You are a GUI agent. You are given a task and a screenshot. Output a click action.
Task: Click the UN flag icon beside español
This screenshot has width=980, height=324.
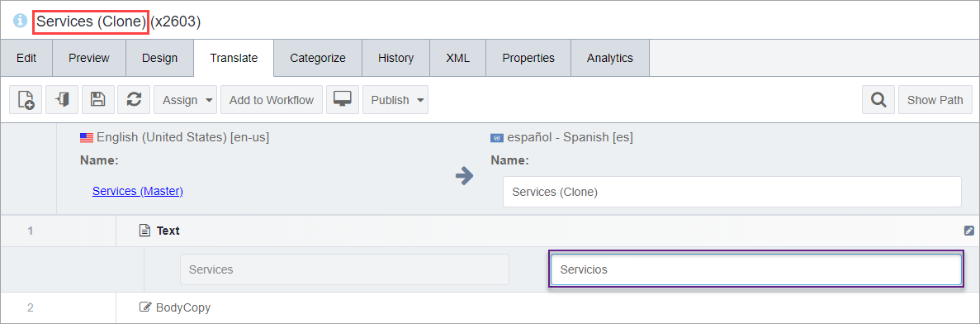point(497,138)
